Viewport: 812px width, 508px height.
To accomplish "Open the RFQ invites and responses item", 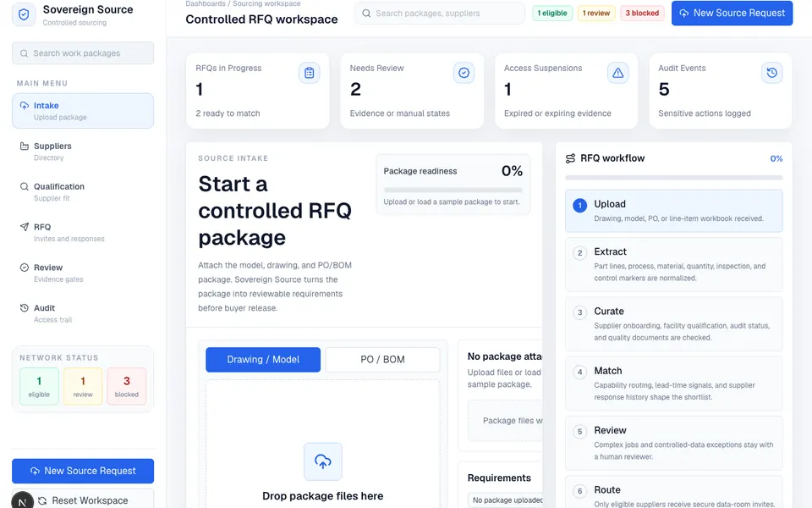I will 83,232.
